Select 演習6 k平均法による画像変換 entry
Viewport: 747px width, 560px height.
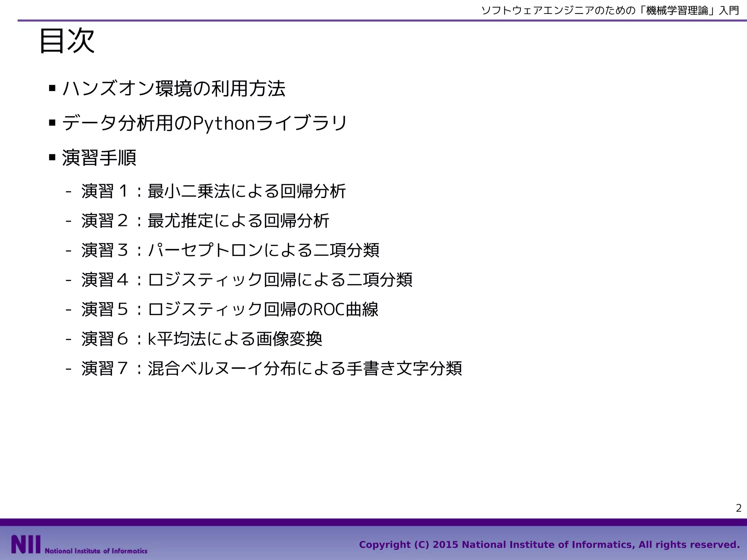coord(202,339)
